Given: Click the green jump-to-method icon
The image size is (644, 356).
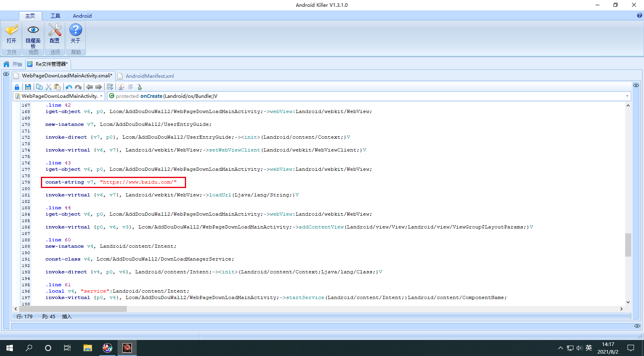Looking at the screenshot, I should 140,87.
